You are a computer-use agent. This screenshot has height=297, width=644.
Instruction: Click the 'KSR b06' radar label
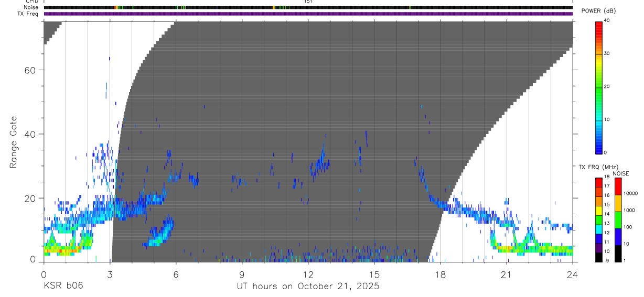[x=63, y=286]
